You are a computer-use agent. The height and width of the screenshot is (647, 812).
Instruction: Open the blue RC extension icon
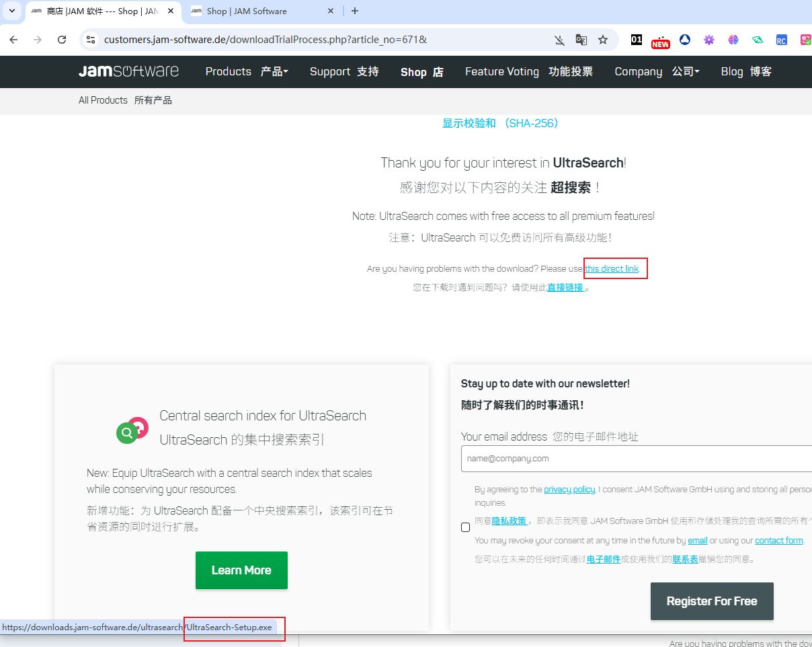[x=781, y=40]
